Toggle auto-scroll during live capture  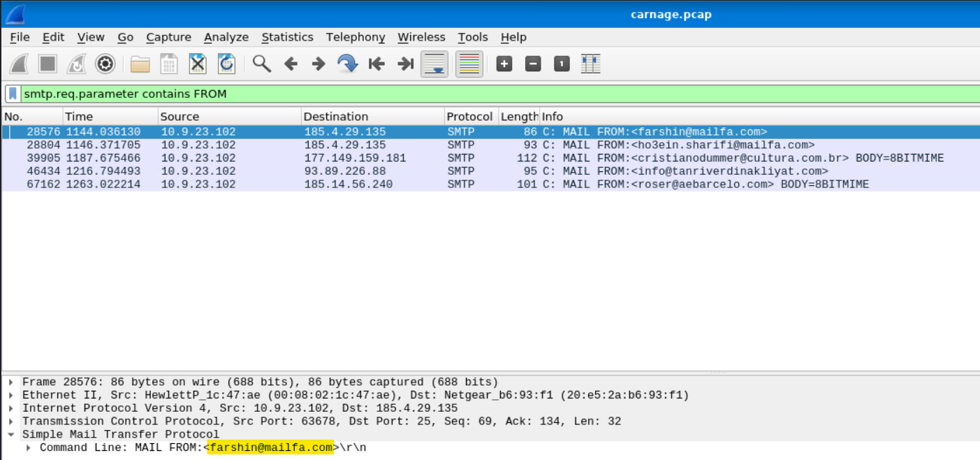434,64
